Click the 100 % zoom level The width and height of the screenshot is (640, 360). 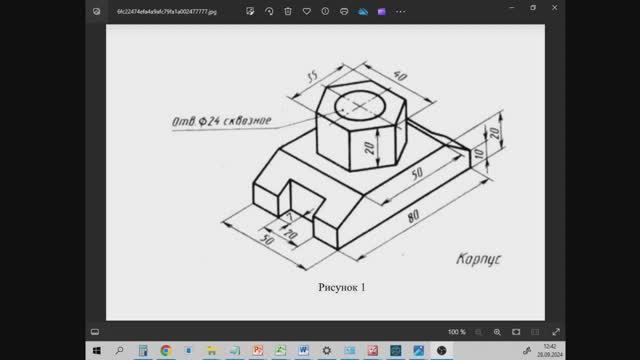tap(457, 332)
